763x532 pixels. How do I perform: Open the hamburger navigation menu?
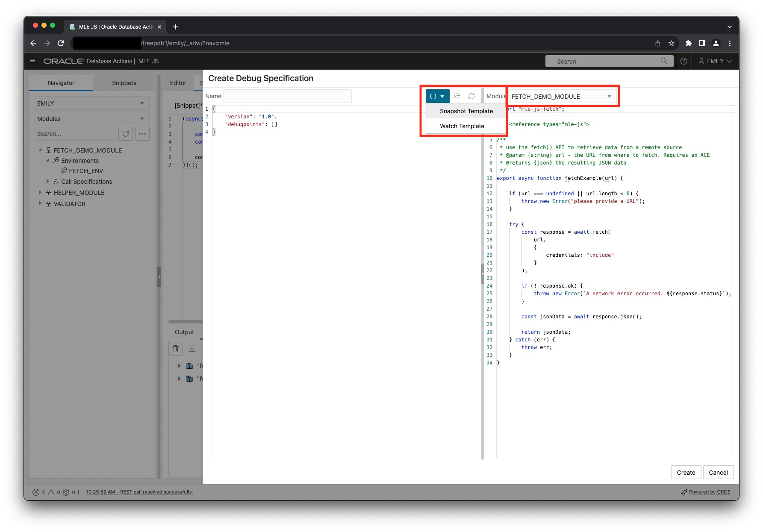pyautogui.click(x=32, y=61)
